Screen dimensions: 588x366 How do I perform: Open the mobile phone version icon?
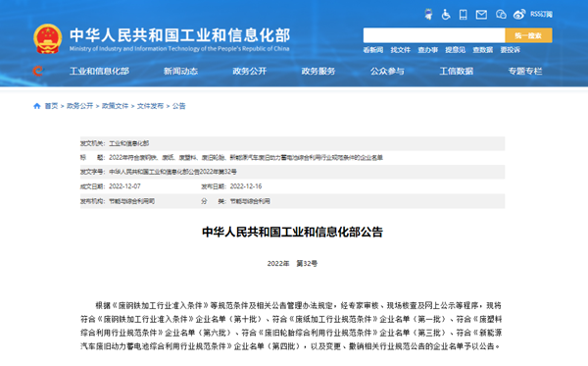click(x=464, y=15)
